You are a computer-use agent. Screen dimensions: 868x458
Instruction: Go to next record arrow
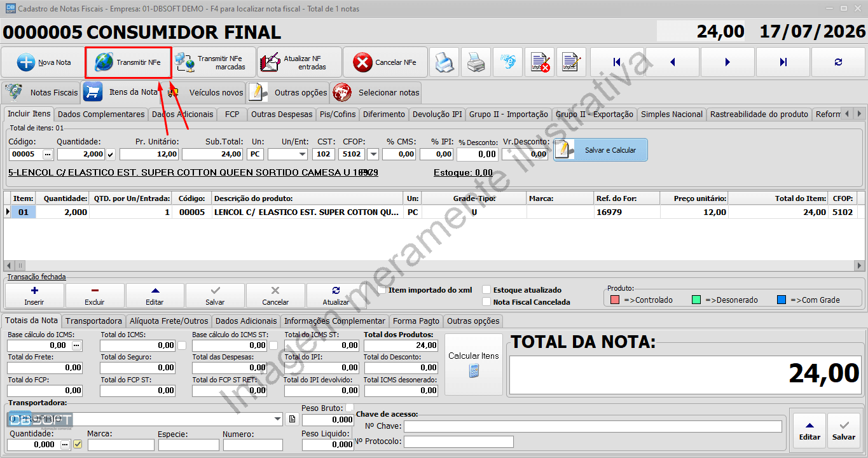pyautogui.click(x=727, y=62)
